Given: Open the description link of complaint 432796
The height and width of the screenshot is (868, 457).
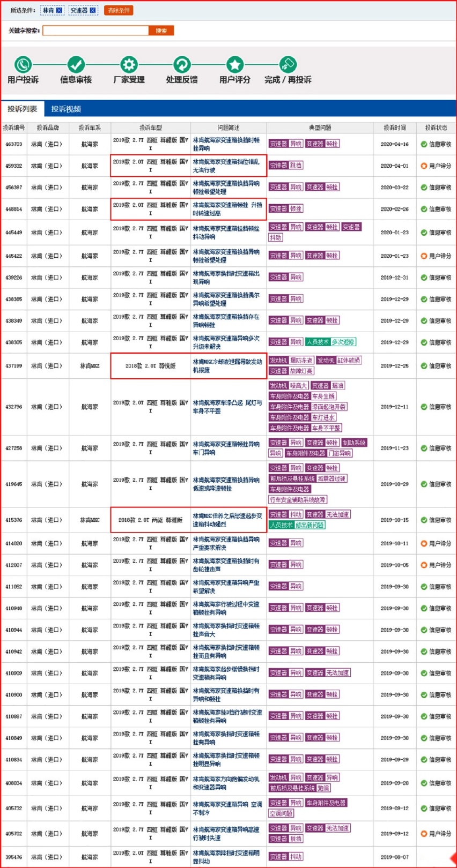Looking at the screenshot, I should [227, 407].
